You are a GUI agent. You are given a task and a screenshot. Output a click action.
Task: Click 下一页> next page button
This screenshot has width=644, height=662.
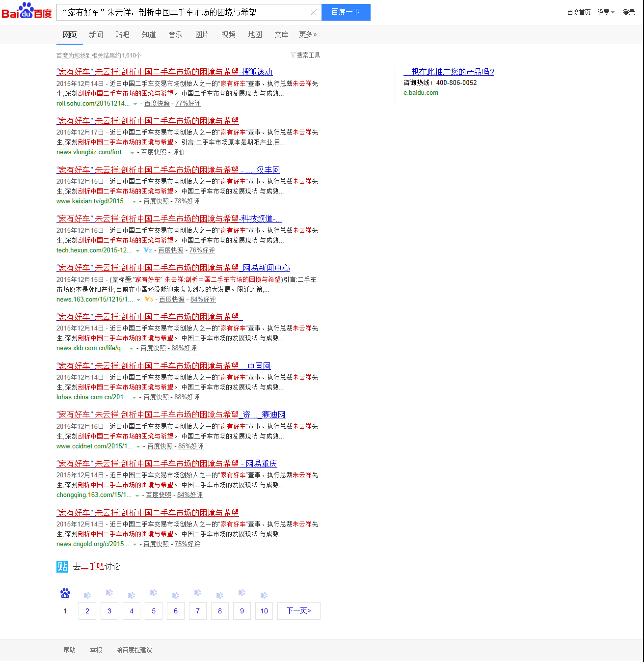coord(299,611)
